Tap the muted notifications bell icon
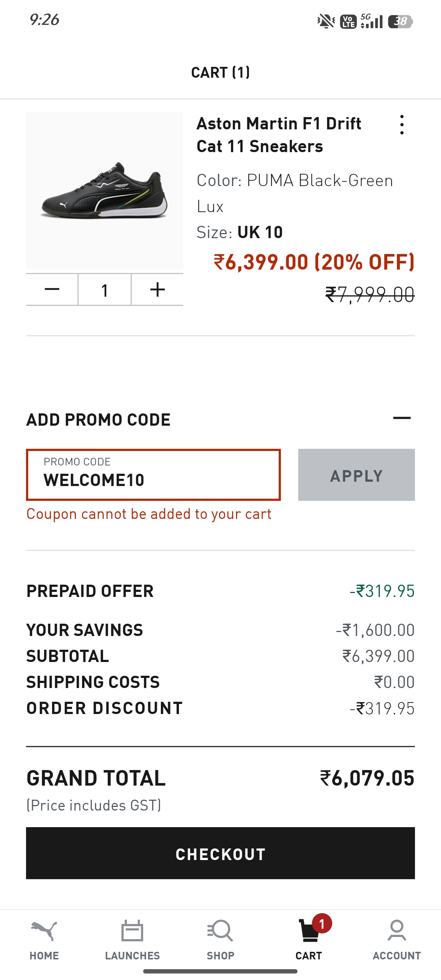The width and height of the screenshot is (441, 980). point(326,21)
